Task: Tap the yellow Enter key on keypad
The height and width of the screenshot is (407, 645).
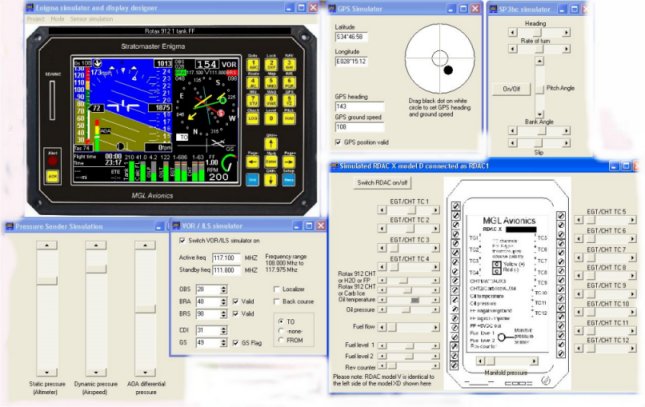Action: (x=271, y=161)
